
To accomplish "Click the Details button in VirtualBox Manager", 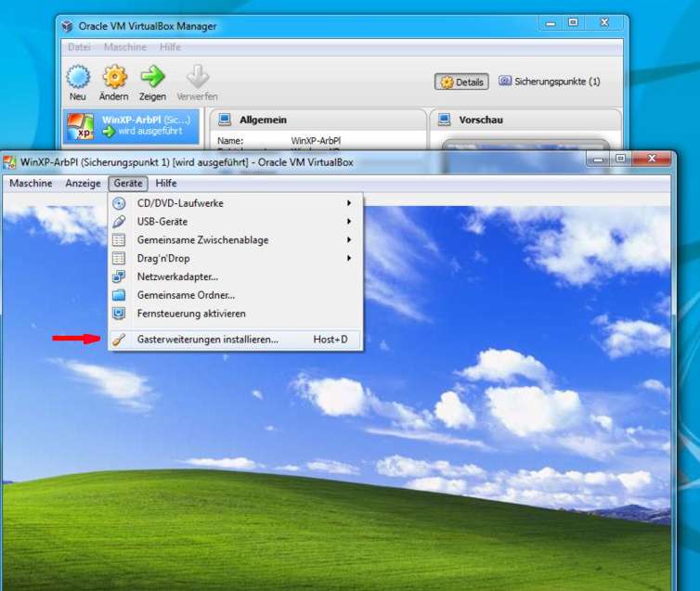I will pyautogui.click(x=461, y=82).
